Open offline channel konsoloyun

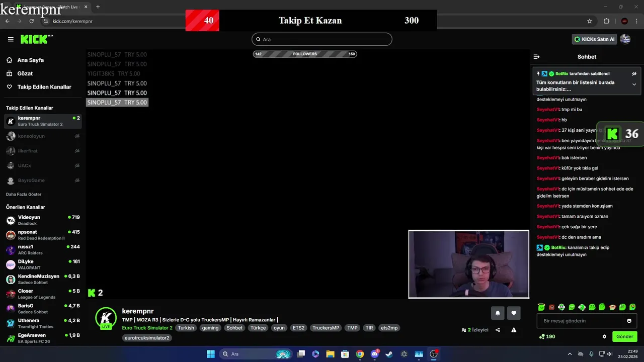click(43, 136)
